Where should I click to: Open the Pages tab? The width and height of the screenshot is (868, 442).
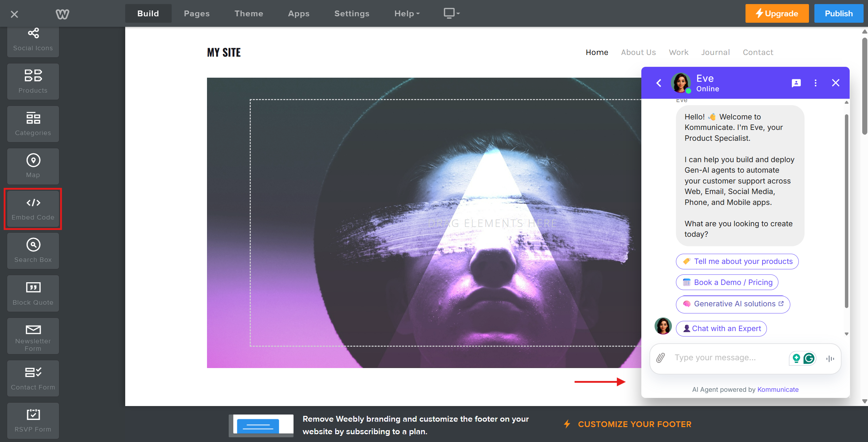click(x=197, y=14)
